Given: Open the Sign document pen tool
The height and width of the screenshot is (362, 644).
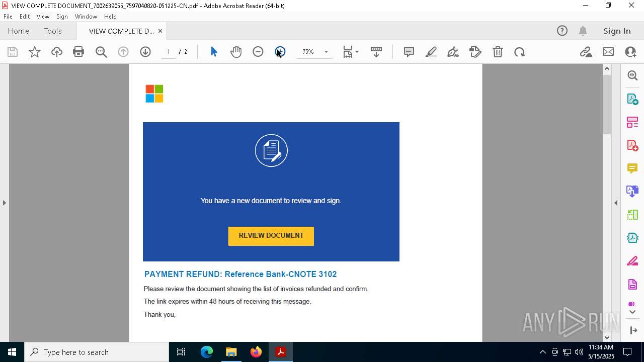Looking at the screenshot, I should tap(453, 52).
